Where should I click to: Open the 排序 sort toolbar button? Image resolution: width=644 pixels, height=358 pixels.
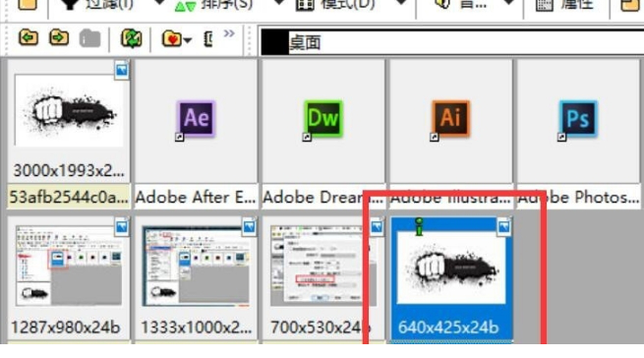213,5
